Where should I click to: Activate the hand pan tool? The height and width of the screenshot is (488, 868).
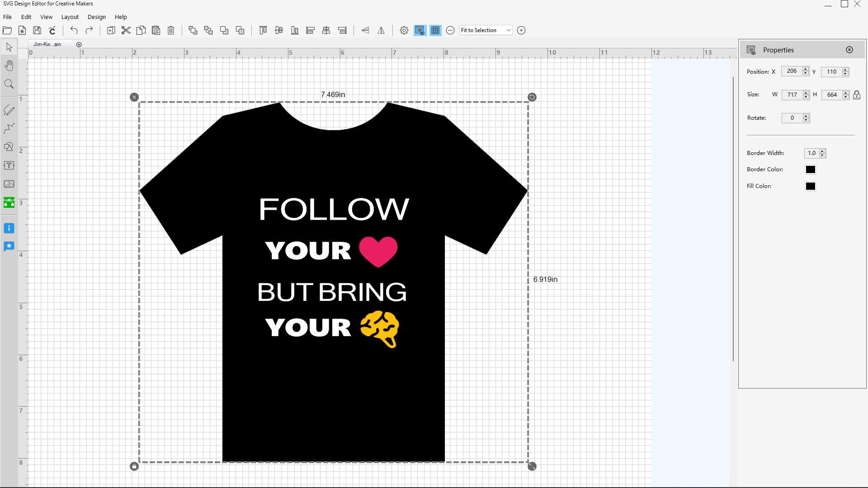tap(9, 66)
